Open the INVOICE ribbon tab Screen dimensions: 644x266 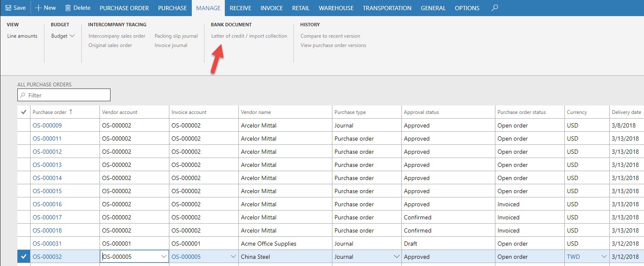click(271, 8)
